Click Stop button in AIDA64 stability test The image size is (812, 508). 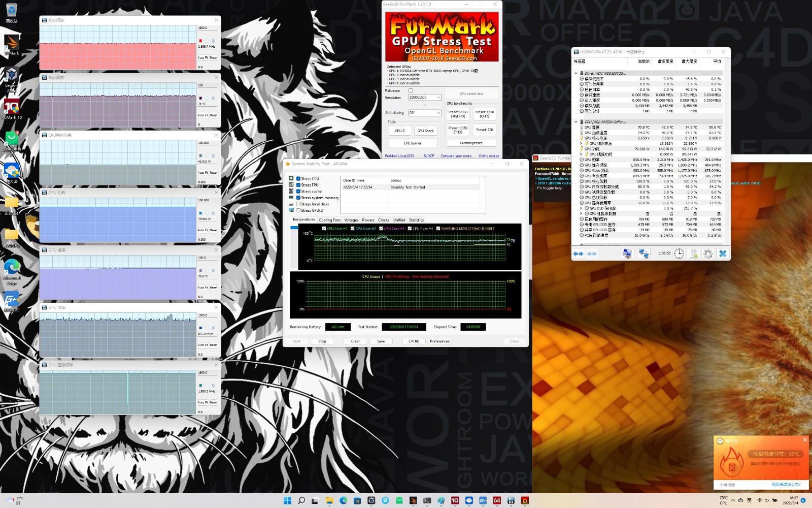pyautogui.click(x=322, y=341)
